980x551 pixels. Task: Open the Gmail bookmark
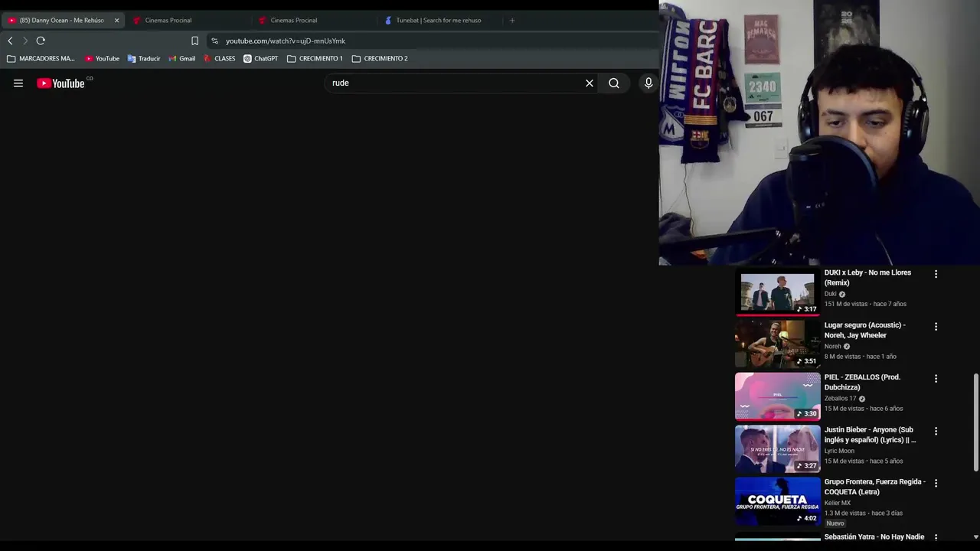tap(181, 58)
